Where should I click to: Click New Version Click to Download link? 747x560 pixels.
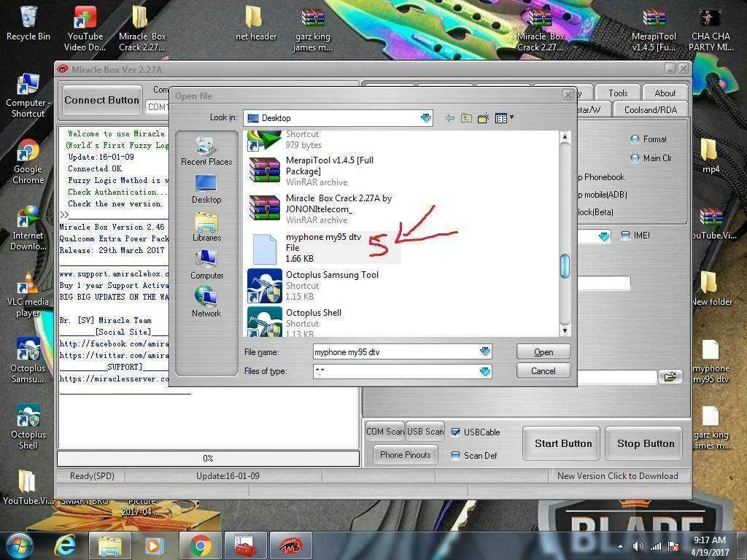coord(617,475)
